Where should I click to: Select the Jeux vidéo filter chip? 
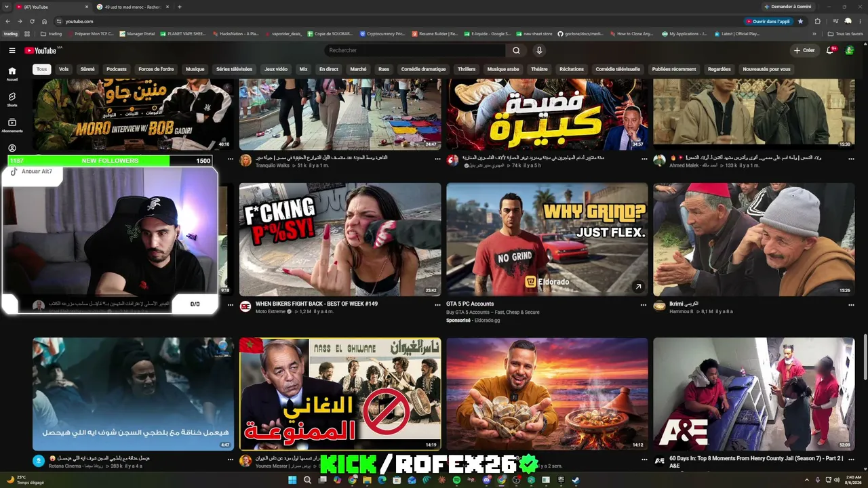pos(276,69)
